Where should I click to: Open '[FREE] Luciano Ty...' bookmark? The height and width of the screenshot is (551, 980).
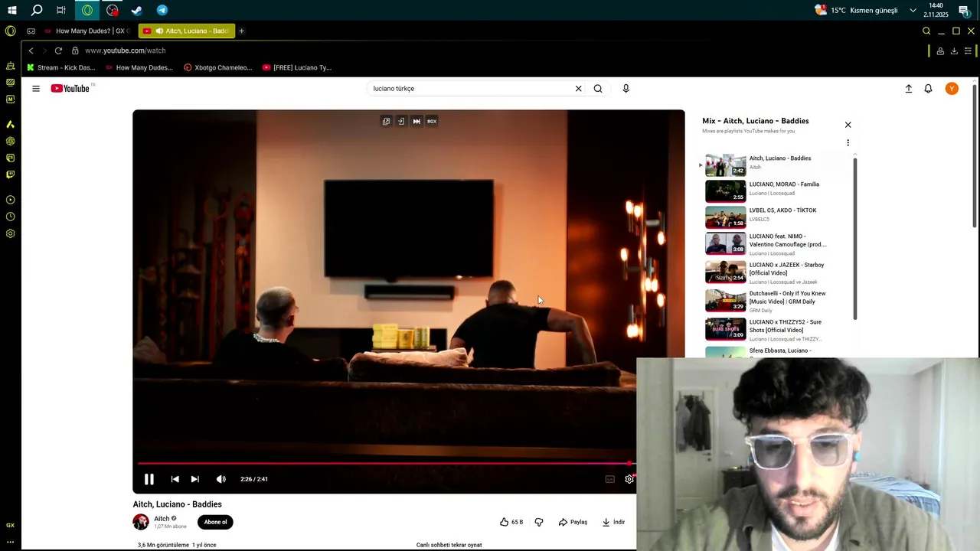pyautogui.click(x=297, y=67)
